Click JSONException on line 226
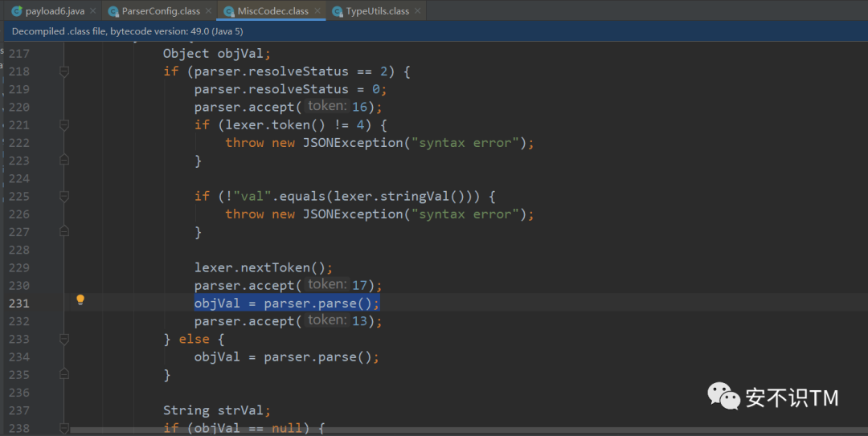 (x=353, y=214)
